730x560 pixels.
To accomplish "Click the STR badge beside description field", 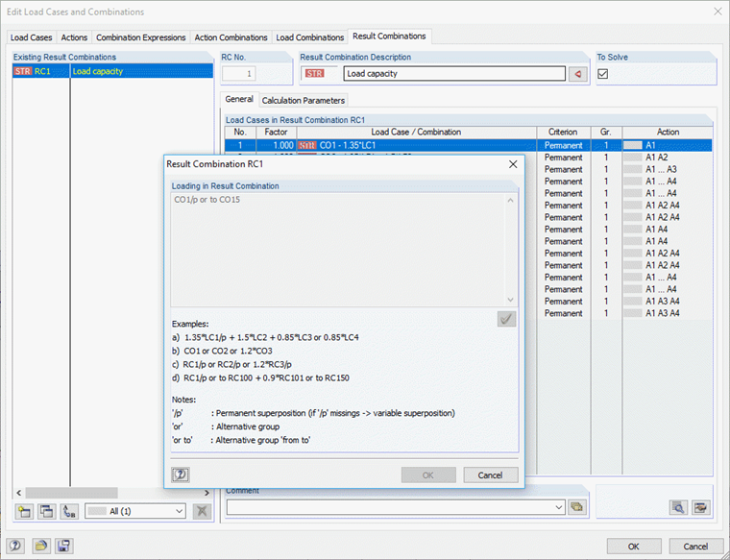I will point(315,74).
